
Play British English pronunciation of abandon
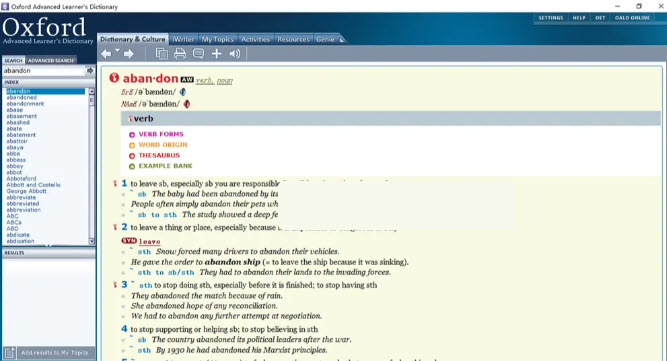tap(183, 92)
